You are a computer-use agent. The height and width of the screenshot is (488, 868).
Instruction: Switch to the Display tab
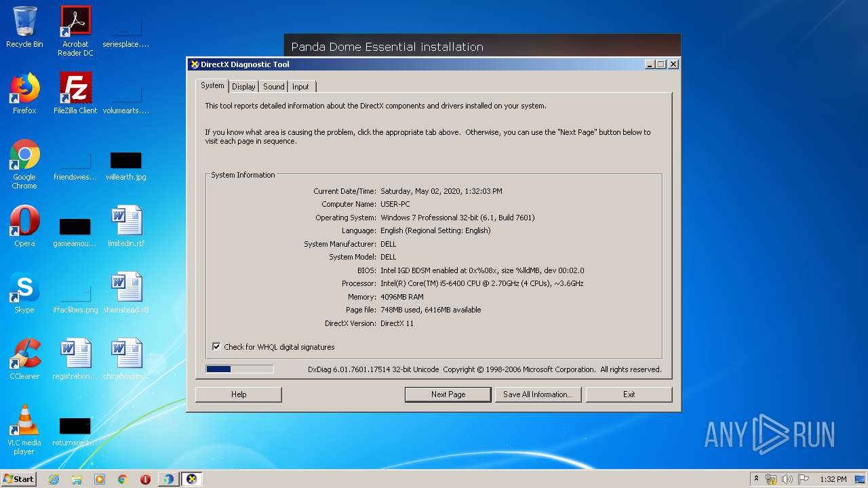click(243, 87)
